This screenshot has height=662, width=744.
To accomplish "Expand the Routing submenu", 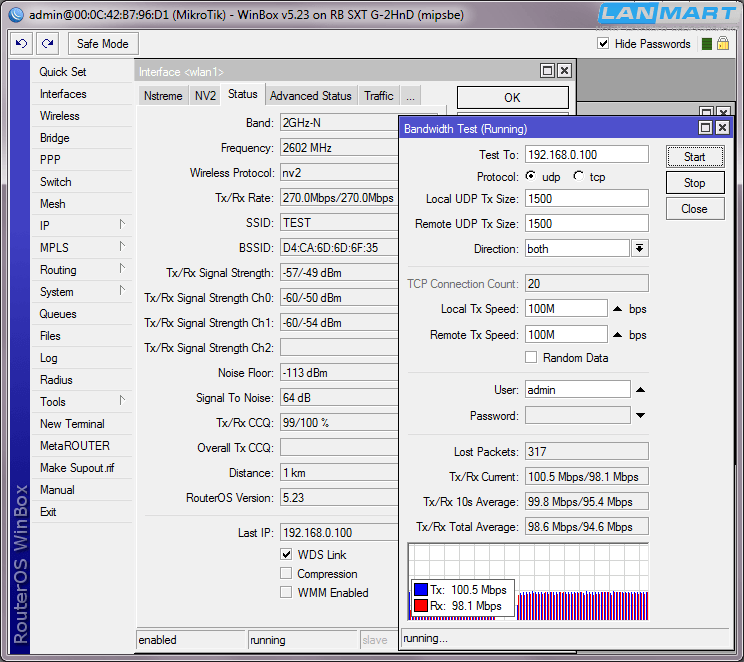I will 122,268.
